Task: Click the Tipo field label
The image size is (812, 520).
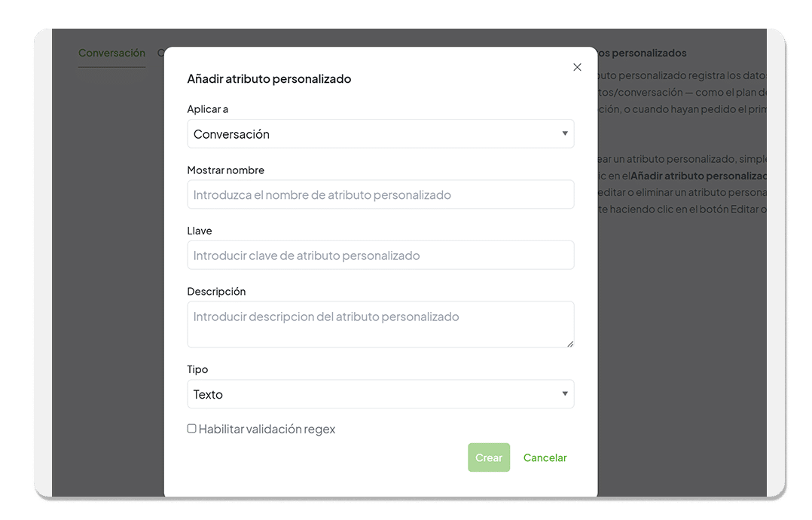Action: (x=197, y=369)
